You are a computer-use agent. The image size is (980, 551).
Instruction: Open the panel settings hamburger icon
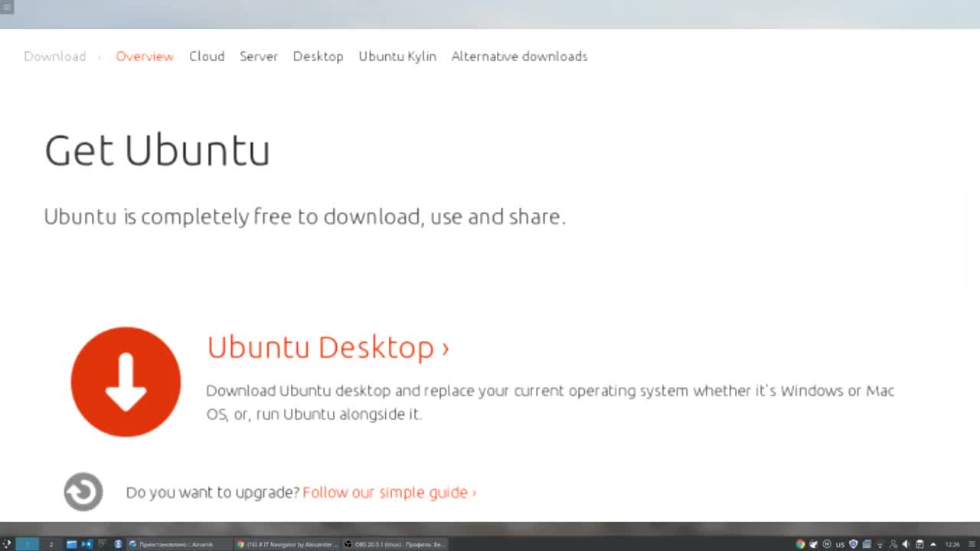click(x=972, y=544)
